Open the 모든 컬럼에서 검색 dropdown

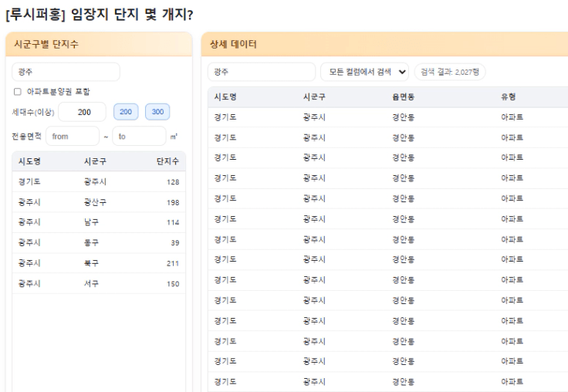pos(364,72)
